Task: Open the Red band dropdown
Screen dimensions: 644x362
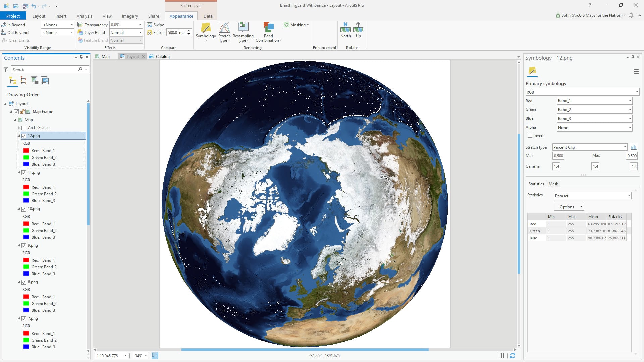Action: coord(594,101)
